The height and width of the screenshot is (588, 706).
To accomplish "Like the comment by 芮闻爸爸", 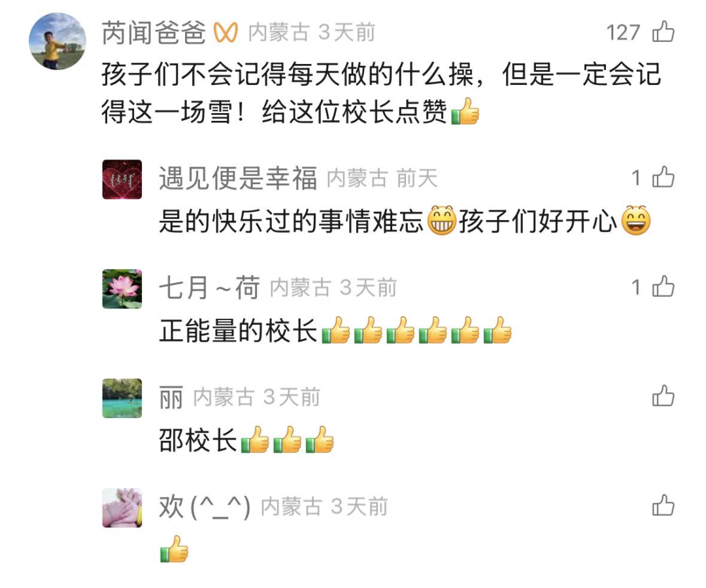I will coord(664,32).
